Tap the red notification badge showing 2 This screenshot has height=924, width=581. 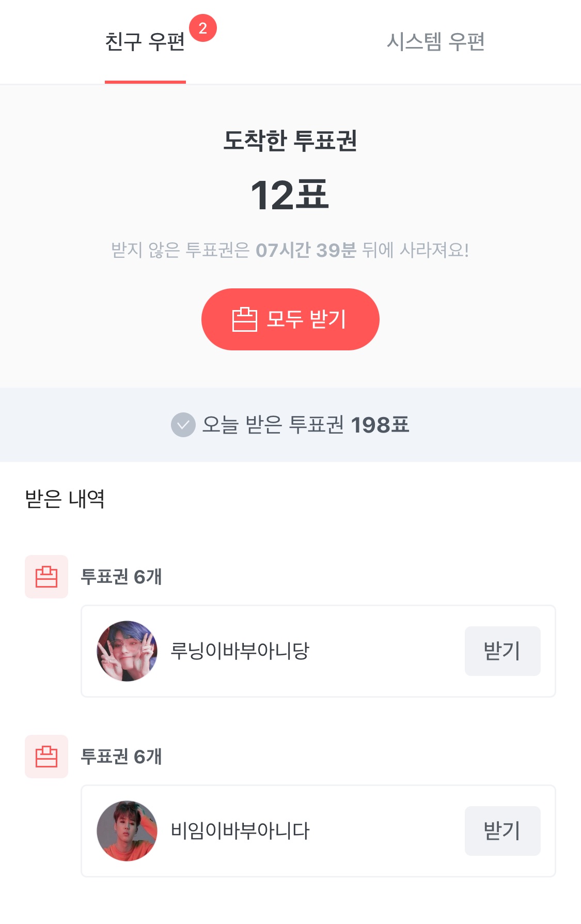[203, 28]
